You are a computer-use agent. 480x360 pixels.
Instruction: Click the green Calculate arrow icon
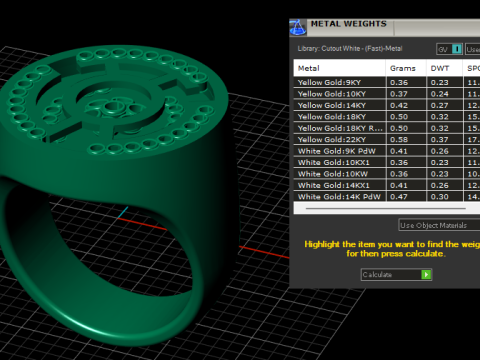pos(426,274)
